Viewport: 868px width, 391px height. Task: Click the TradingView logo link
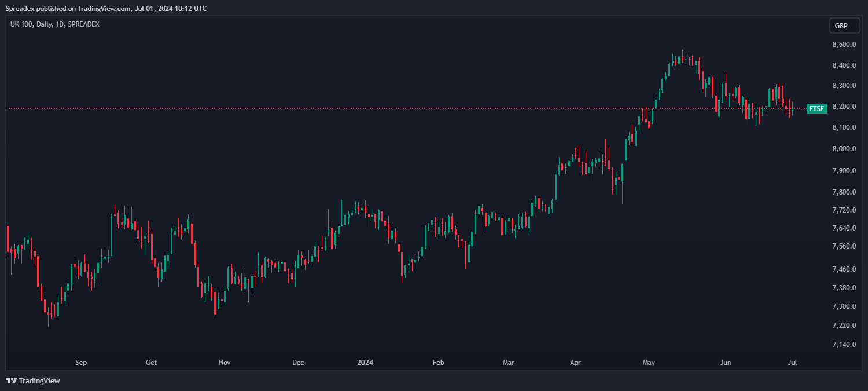33,381
